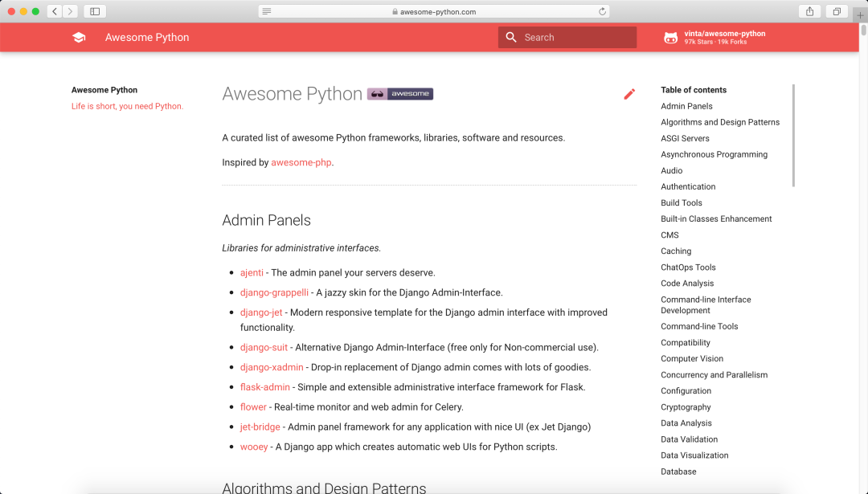The width and height of the screenshot is (868, 494).
Task: Focus the Search input field
Action: pos(567,37)
